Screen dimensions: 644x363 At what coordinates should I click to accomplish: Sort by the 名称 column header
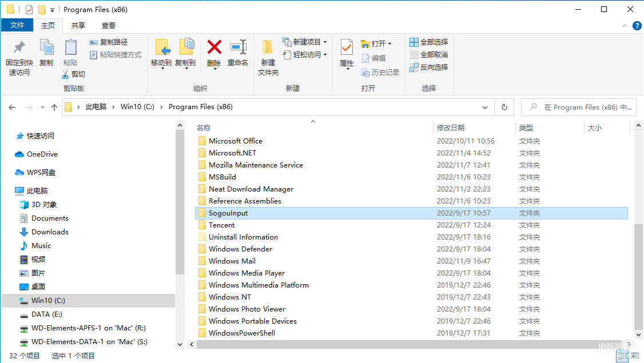(203, 127)
